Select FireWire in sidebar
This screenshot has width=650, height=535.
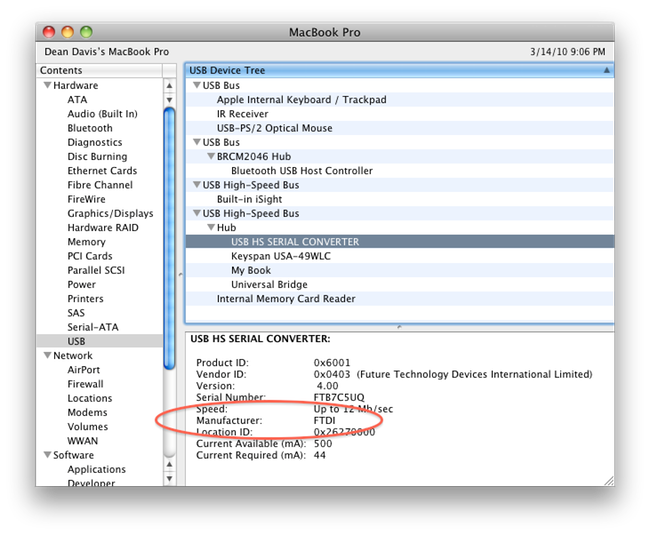point(86,199)
